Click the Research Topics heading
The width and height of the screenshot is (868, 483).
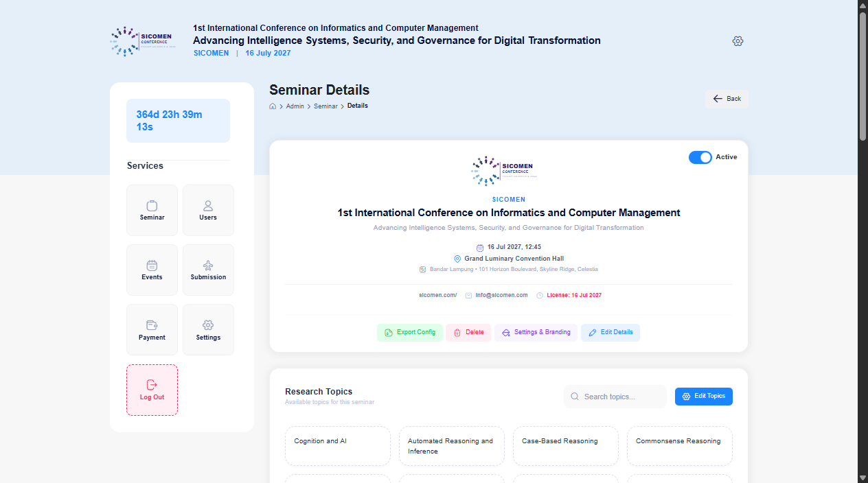pos(319,392)
